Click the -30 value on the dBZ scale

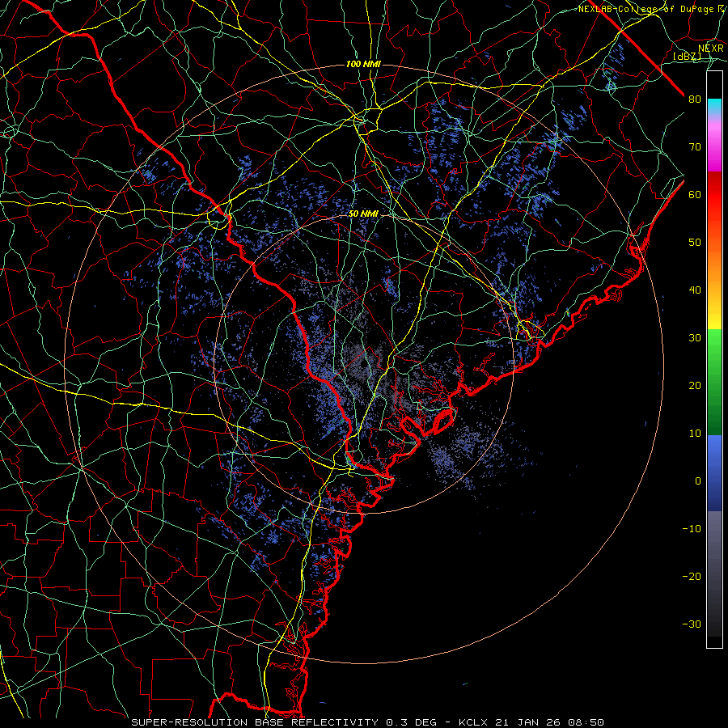(692, 624)
